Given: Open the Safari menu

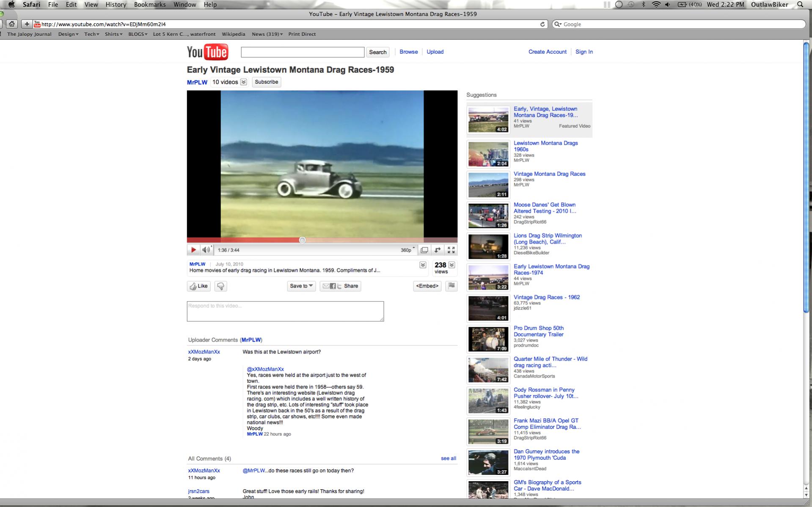Looking at the screenshot, I should click(x=32, y=4).
